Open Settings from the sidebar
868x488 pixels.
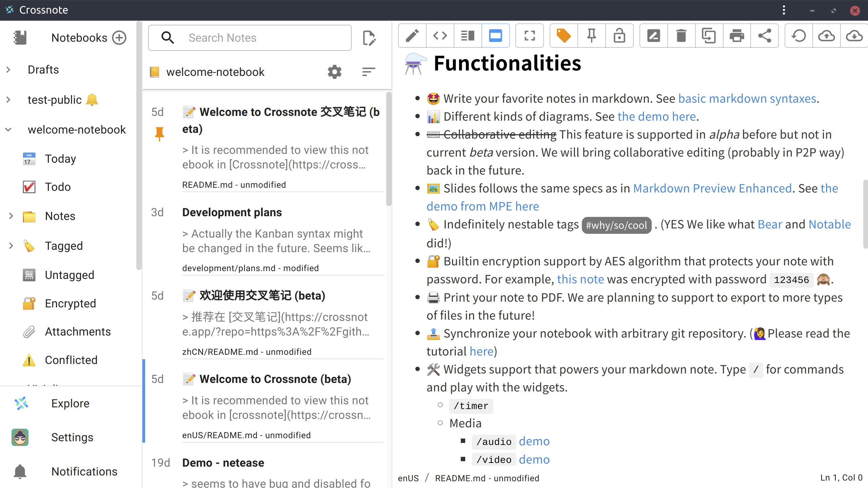pos(72,437)
